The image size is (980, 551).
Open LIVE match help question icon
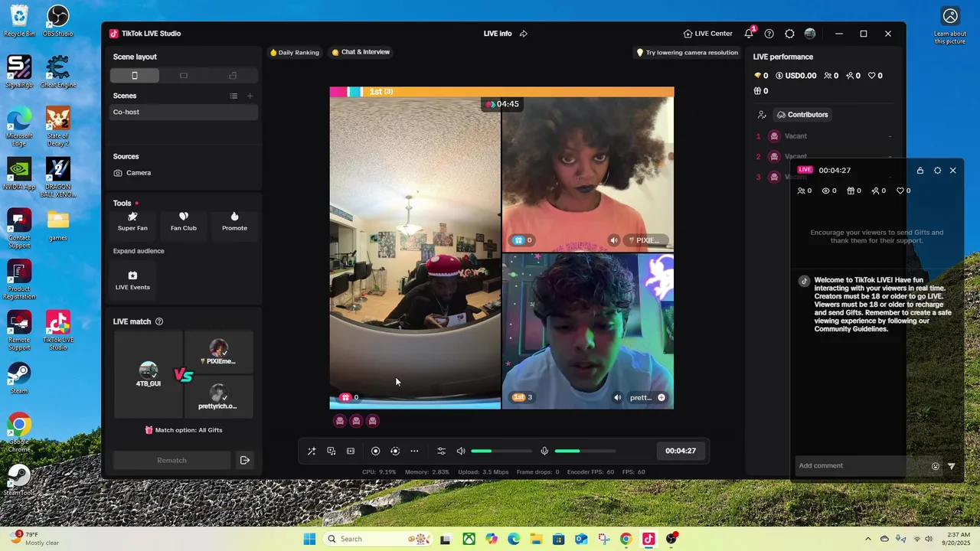(x=159, y=321)
